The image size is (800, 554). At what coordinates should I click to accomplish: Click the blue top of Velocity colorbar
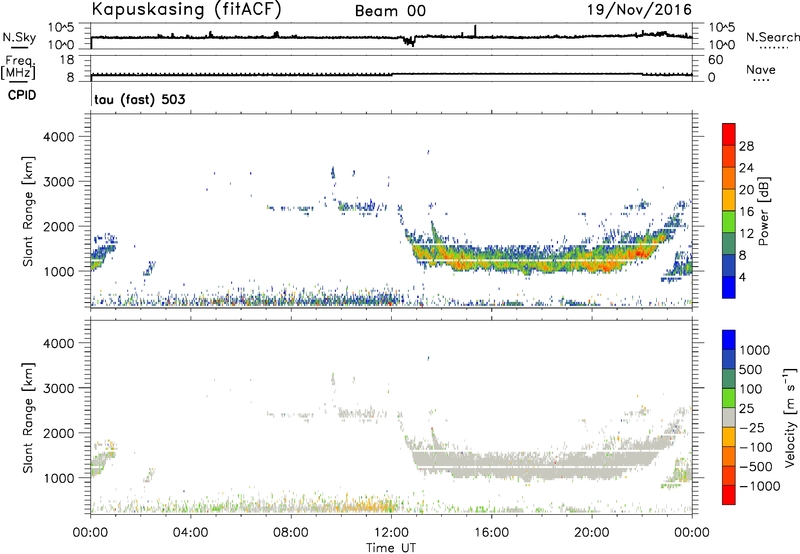click(729, 340)
